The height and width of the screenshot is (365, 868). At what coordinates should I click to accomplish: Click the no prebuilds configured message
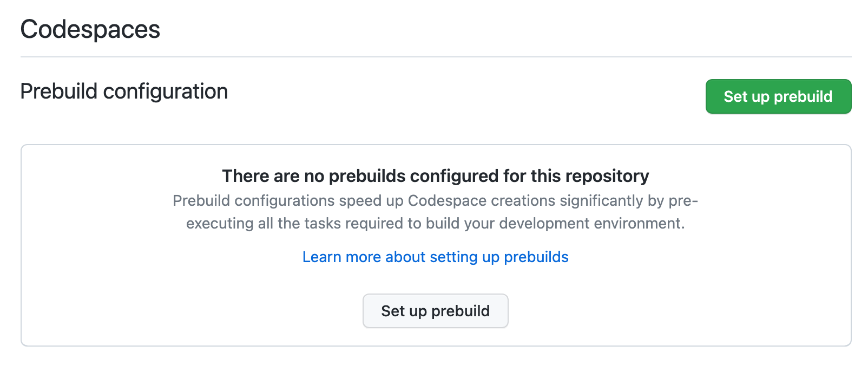coord(435,175)
